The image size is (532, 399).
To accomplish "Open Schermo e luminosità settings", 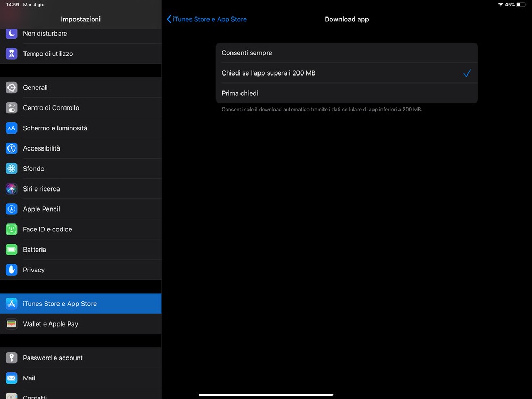I will [x=81, y=128].
